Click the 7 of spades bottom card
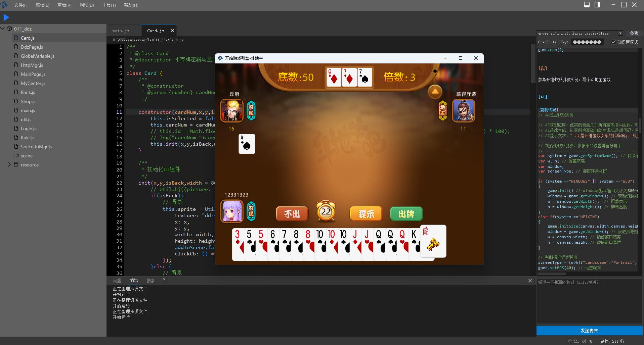The width and height of the screenshot is (644, 345). click(365, 77)
